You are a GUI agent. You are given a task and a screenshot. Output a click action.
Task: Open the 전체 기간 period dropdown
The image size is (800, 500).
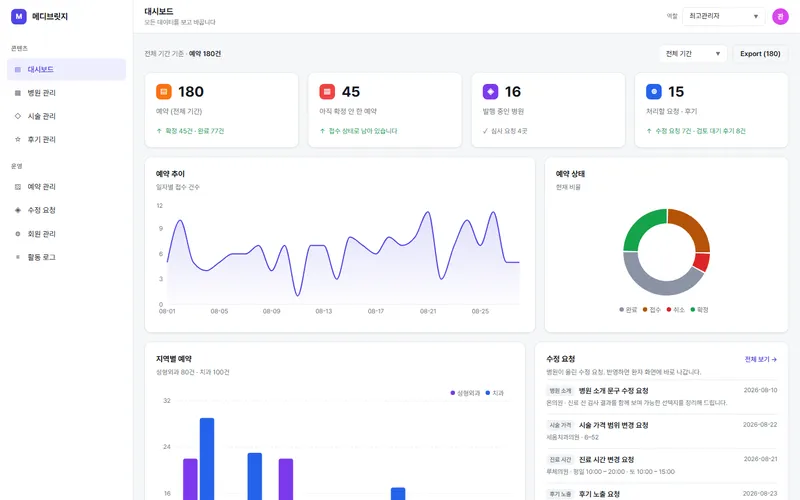[693, 54]
